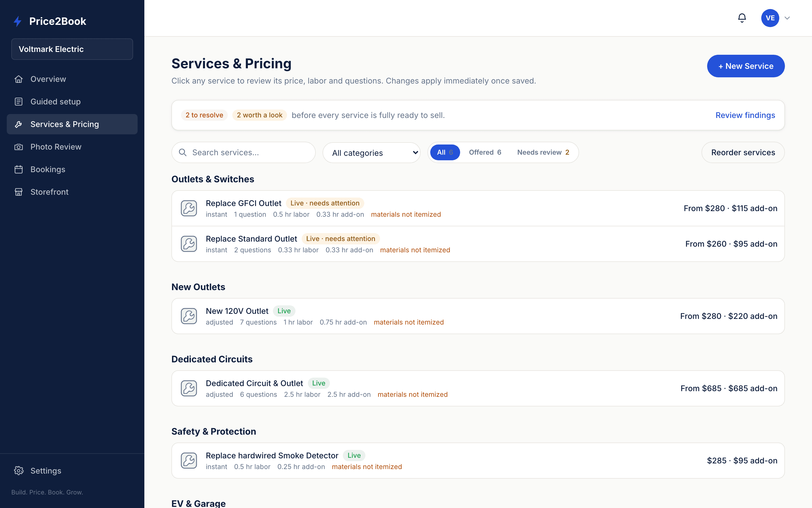Open the Replace Standard Outlet service title

pyautogui.click(x=251, y=239)
